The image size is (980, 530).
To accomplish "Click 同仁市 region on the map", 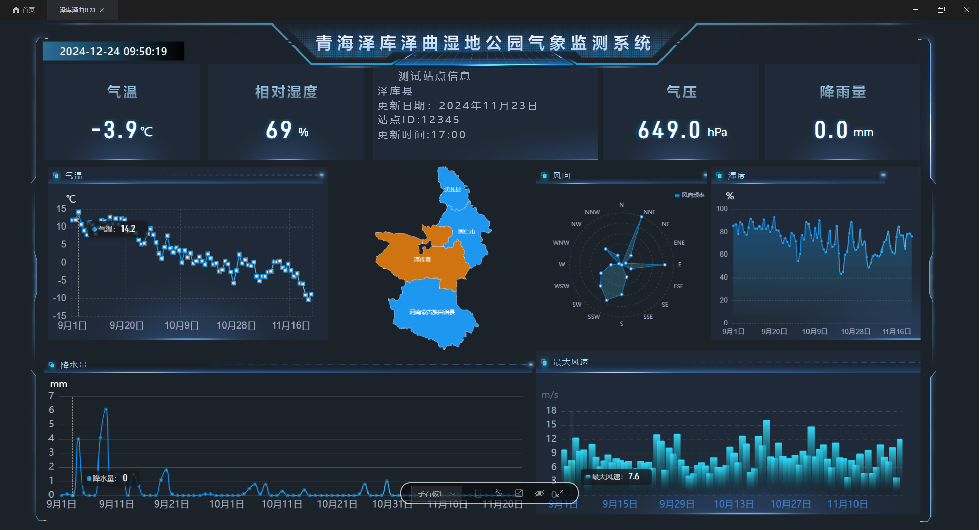I will point(466,232).
